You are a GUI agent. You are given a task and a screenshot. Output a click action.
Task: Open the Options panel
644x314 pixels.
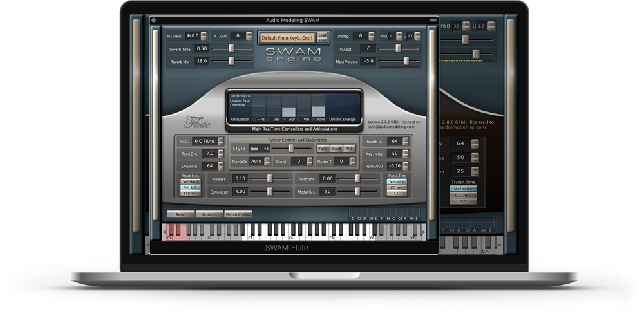pyautogui.click(x=209, y=214)
